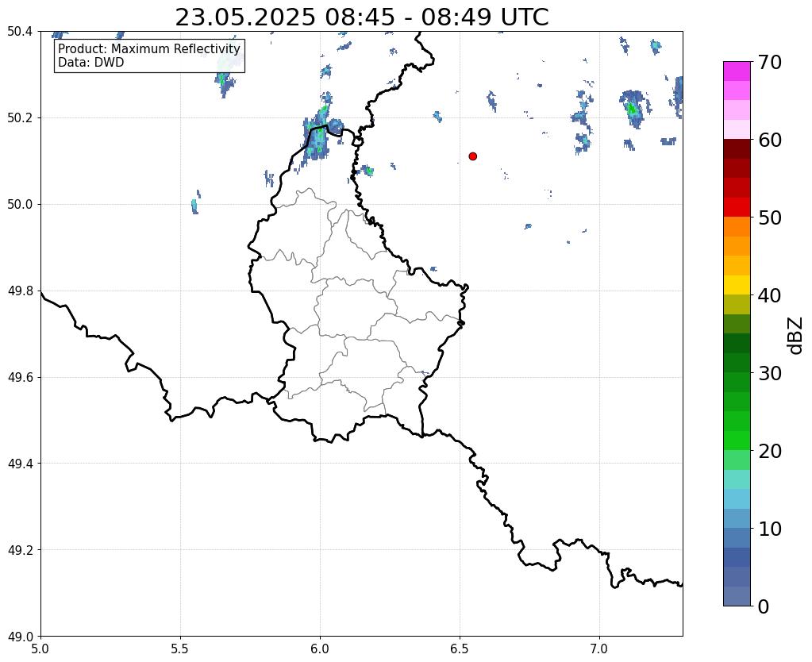Click the dBZ colorbar axis label

[796, 336]
